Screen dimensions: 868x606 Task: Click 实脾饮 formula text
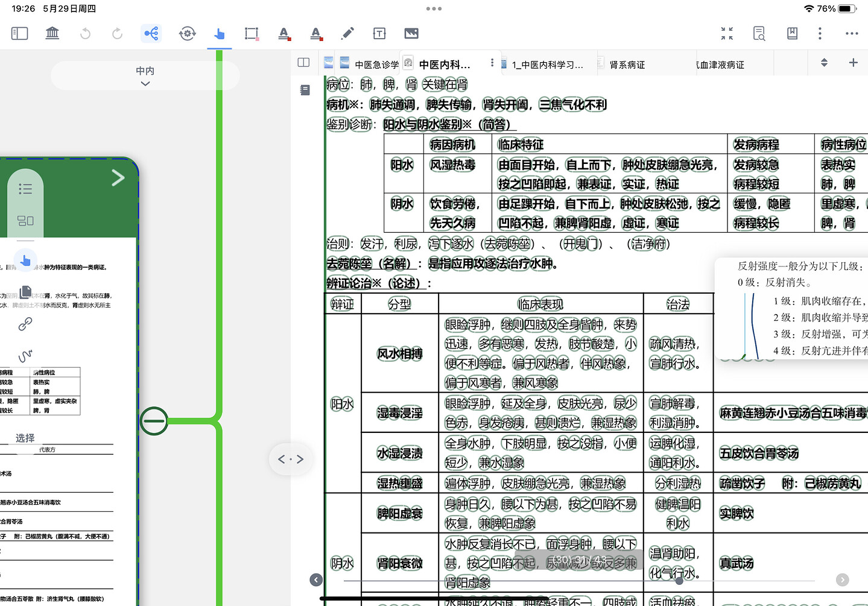click(737, 514)
